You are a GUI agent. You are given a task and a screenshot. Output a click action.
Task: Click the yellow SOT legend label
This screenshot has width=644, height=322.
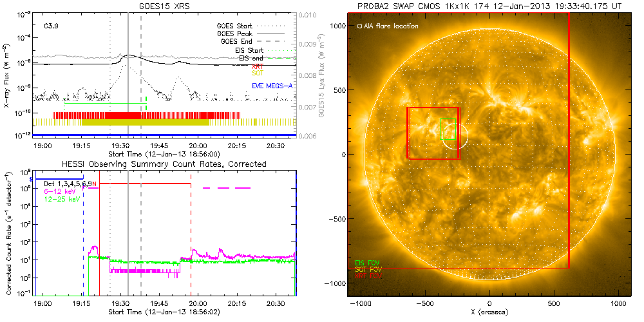pyautogui.click(x=257, y=73)
